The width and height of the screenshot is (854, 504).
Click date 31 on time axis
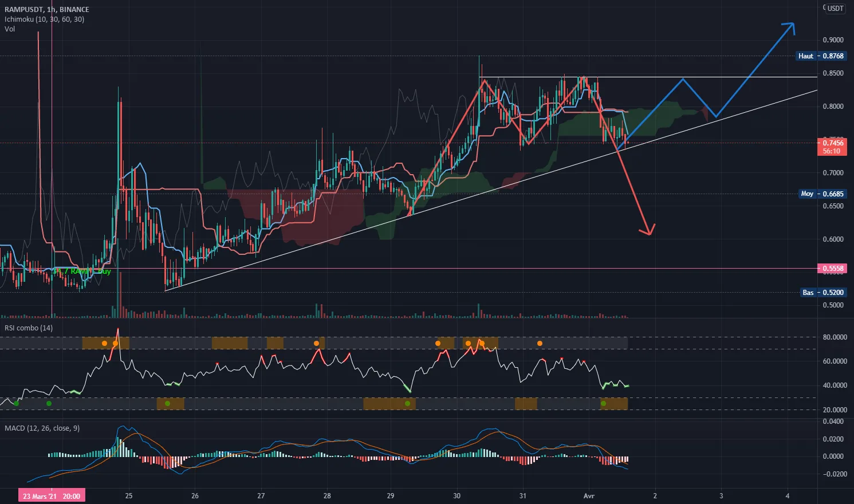523,496
